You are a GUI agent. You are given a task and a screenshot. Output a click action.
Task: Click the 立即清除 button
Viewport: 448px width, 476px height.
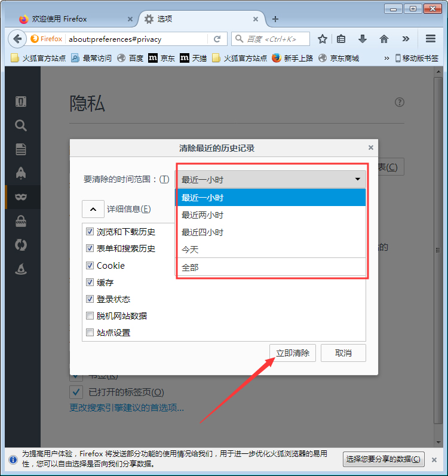pyautogui.click(x=293, y=353)
